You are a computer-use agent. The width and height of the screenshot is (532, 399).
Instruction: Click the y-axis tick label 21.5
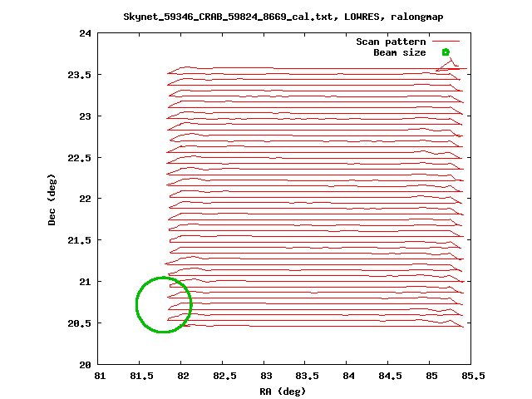click(80, 240)
